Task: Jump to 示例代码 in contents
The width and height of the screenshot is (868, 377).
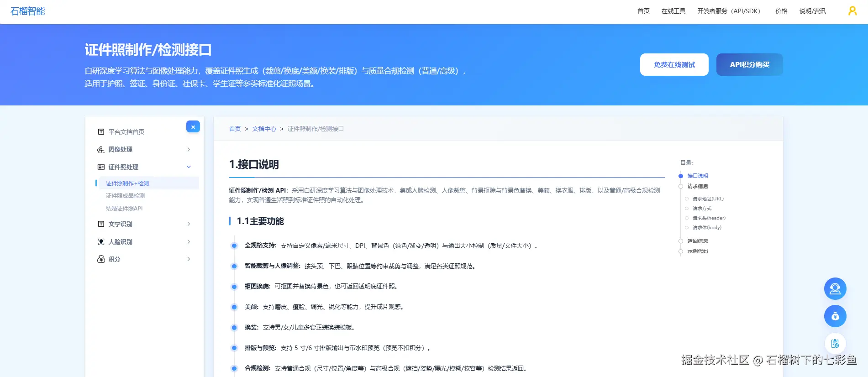Action: [698, 251]
